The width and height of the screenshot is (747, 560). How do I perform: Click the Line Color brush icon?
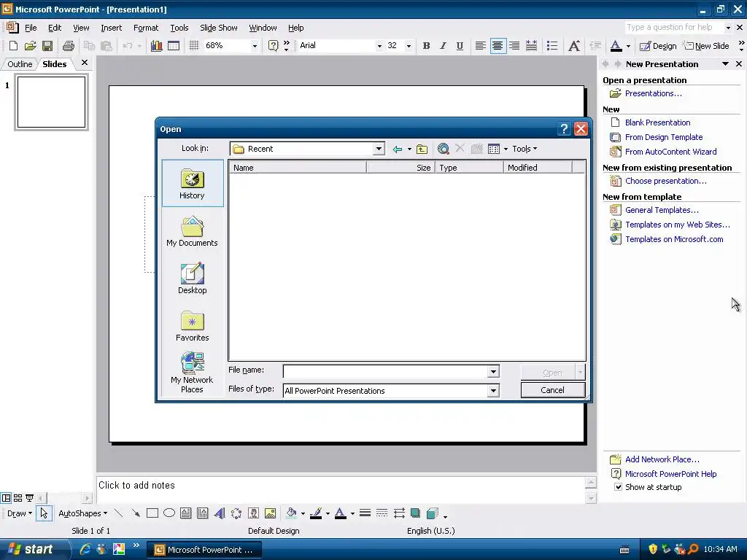(x=316, y=513)
